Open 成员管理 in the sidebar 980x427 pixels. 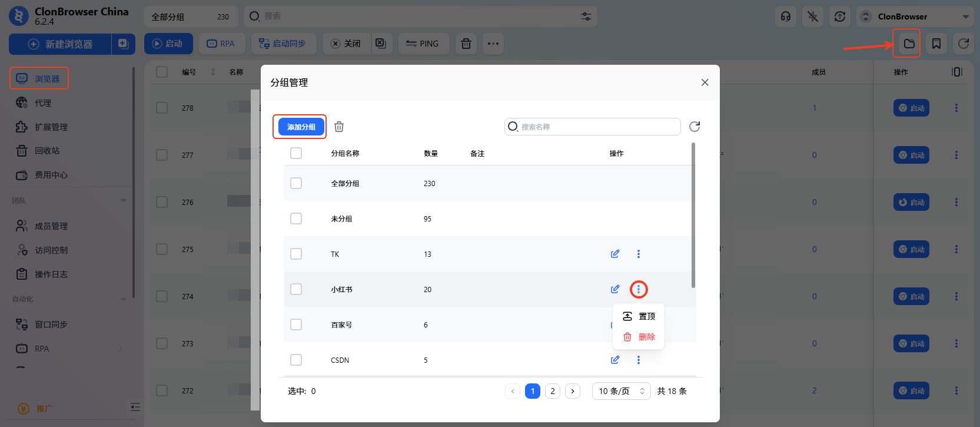(42, 226)
